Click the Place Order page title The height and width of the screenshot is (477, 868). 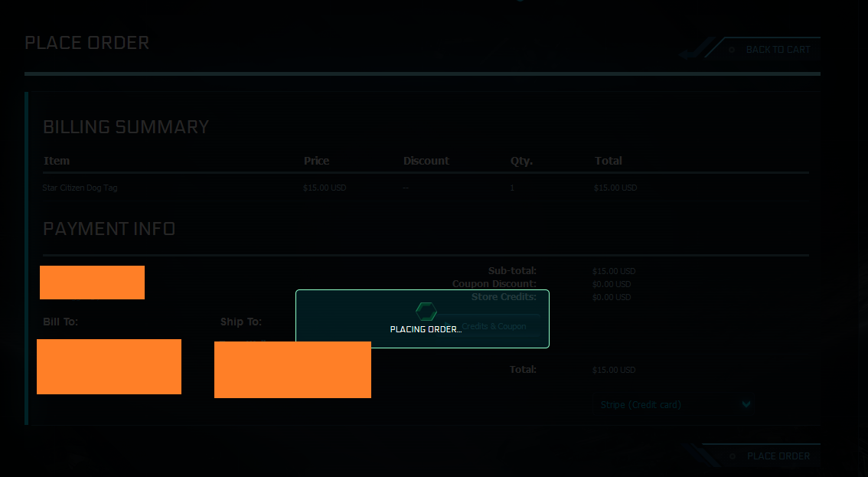[87, 43]
